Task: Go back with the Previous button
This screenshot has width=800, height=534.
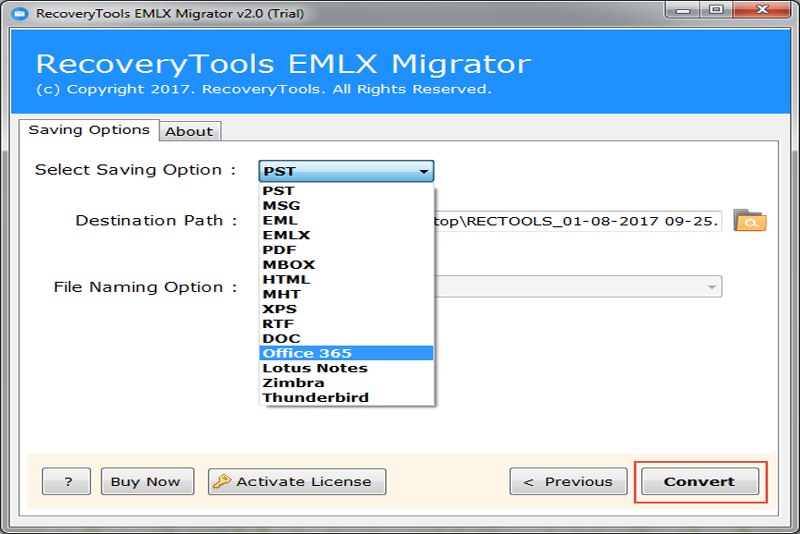Action: (x=568, y=481)
